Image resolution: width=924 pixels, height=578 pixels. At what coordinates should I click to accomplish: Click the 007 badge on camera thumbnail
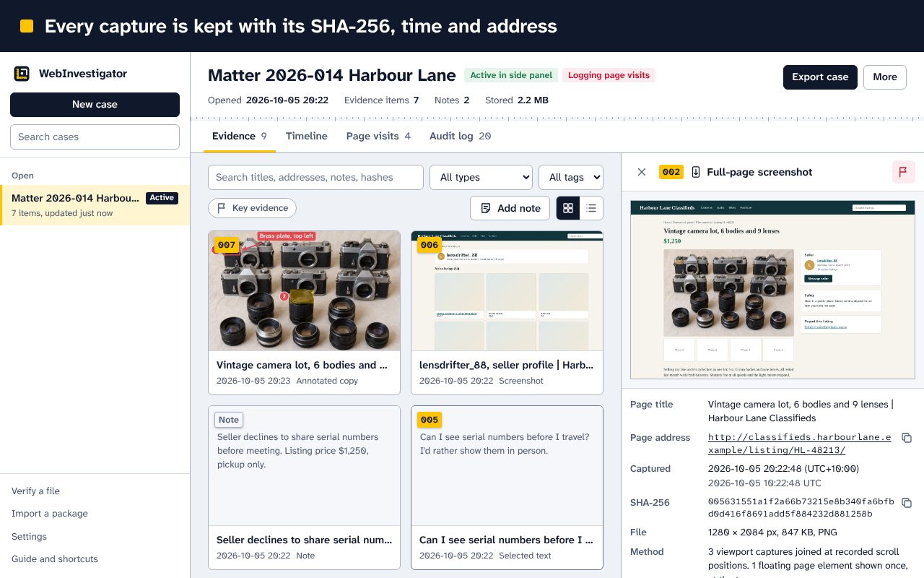(227, 245)
